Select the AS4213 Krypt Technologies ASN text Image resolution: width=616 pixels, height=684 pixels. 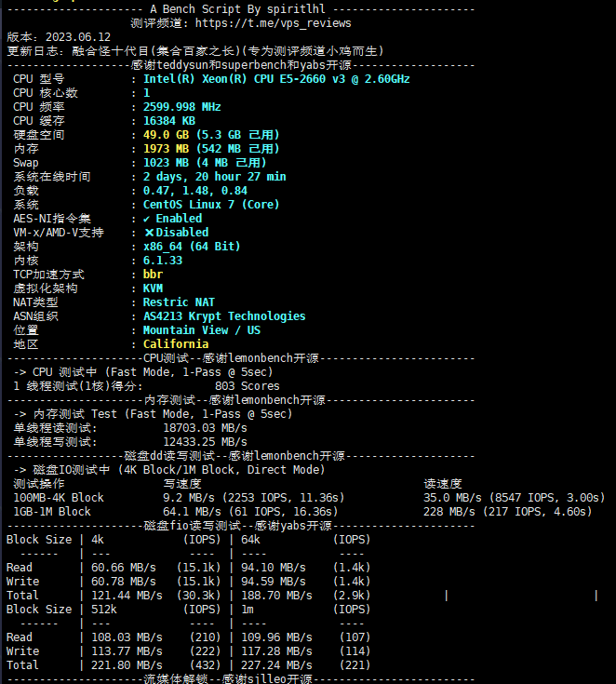point(223,316)
